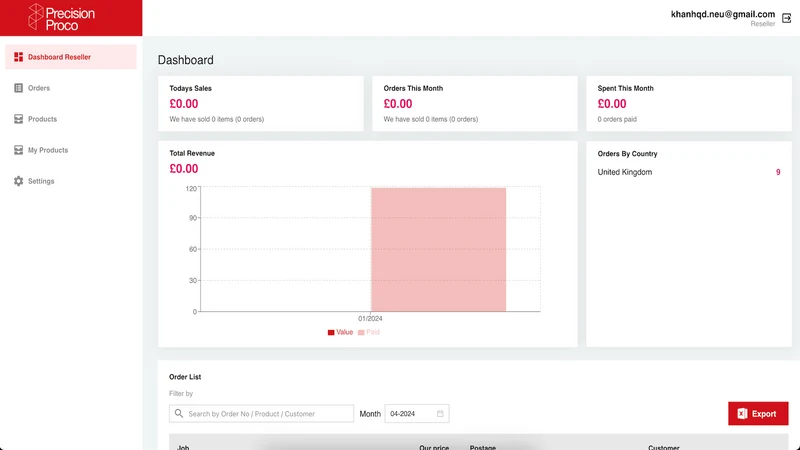Toggle the Paid legend series
The height and width of the screenshot is (450, 800).
tap(369, 332)
